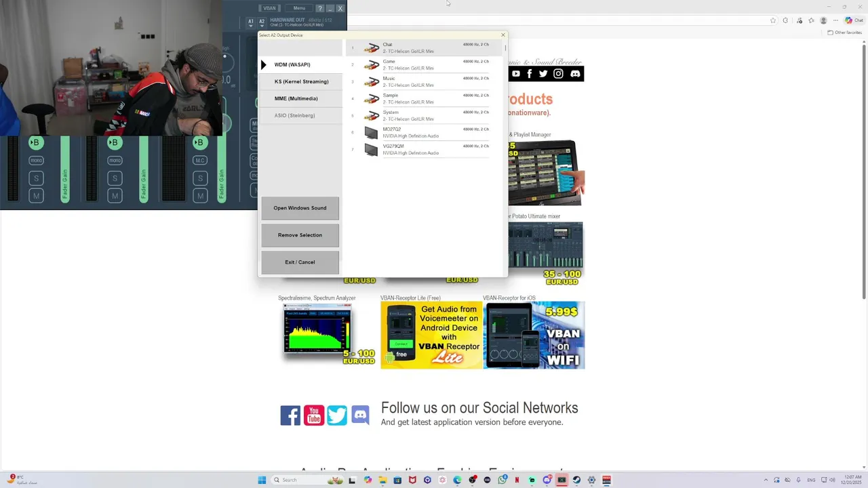Toggle the B bus on the middle strip
The width and height of the screenshot is (868, 488).
(114, 142)
